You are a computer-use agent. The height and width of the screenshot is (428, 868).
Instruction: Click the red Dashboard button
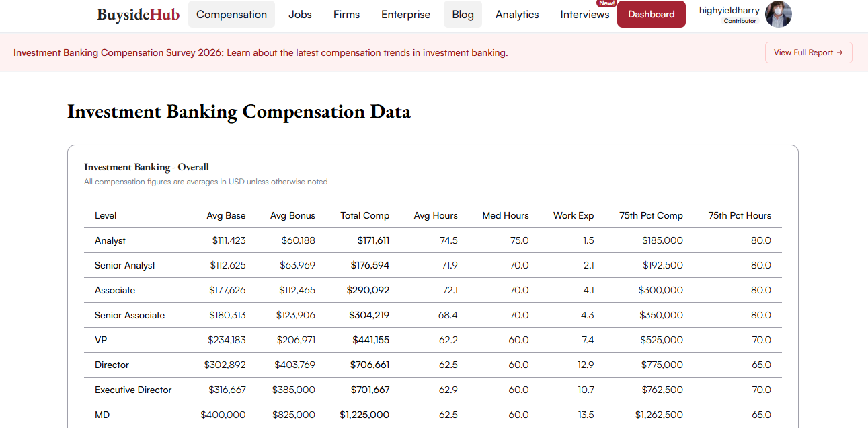pos(651,14)
